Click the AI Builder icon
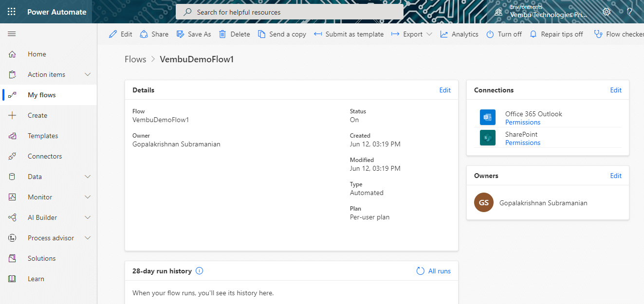Image resolution: width=644 pixels, height=304 pixels. click(13, 217)
